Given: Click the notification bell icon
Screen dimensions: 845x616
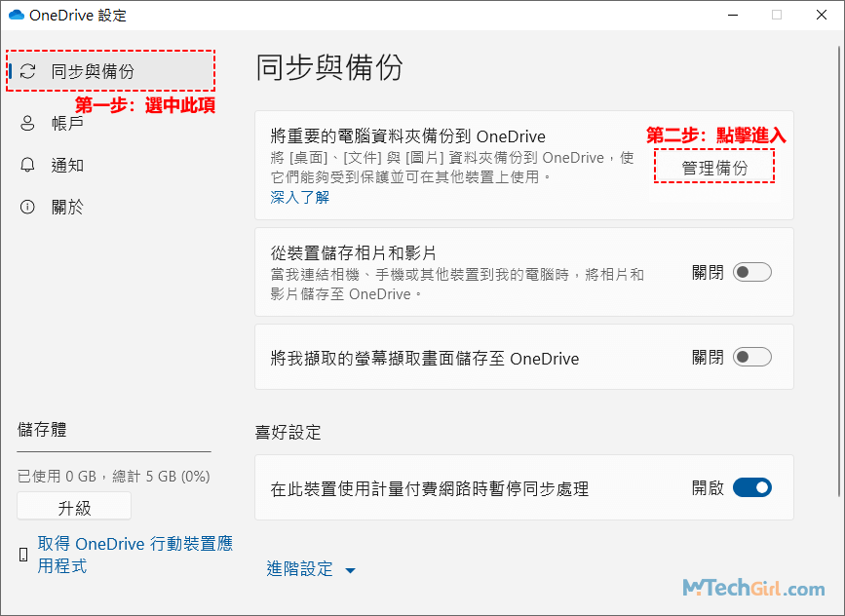Looking at the screenshot, I should point(27,165).
